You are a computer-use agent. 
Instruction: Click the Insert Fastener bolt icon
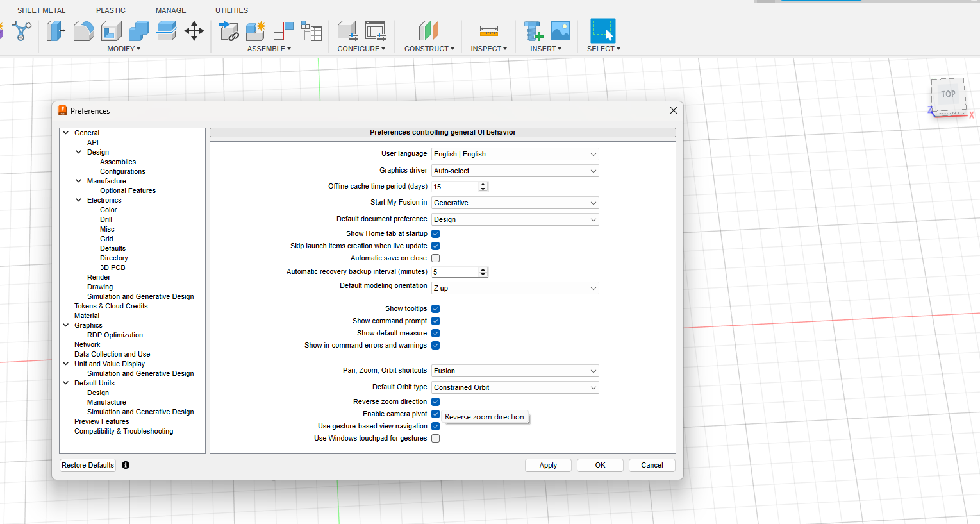[x=533, y=31]
